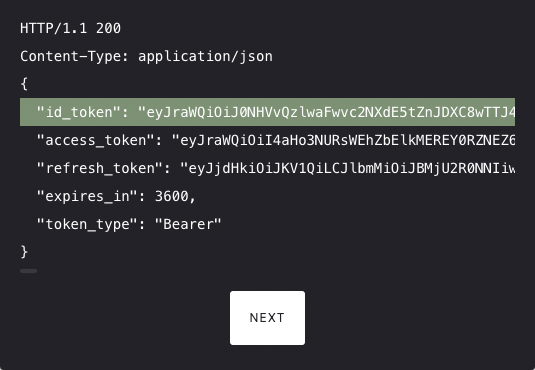Click the 3600 expiry value
The height and width of the screenshot is (370, 535).
click(x=172, y=196)
